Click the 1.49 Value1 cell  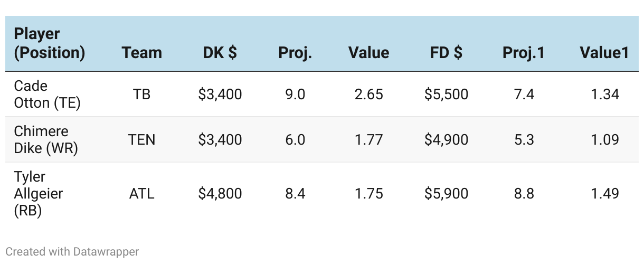(604, 194)
